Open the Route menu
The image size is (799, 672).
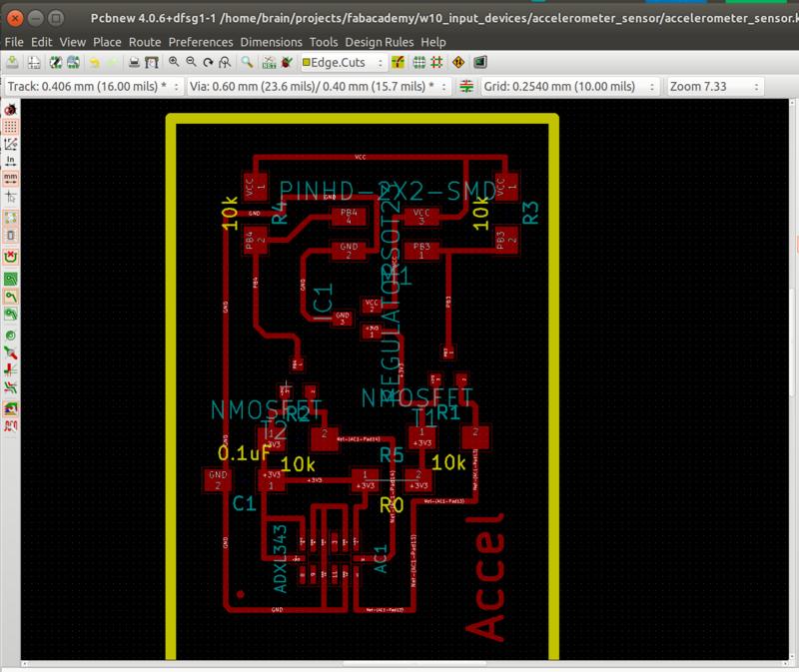click(x=143, y=43)
